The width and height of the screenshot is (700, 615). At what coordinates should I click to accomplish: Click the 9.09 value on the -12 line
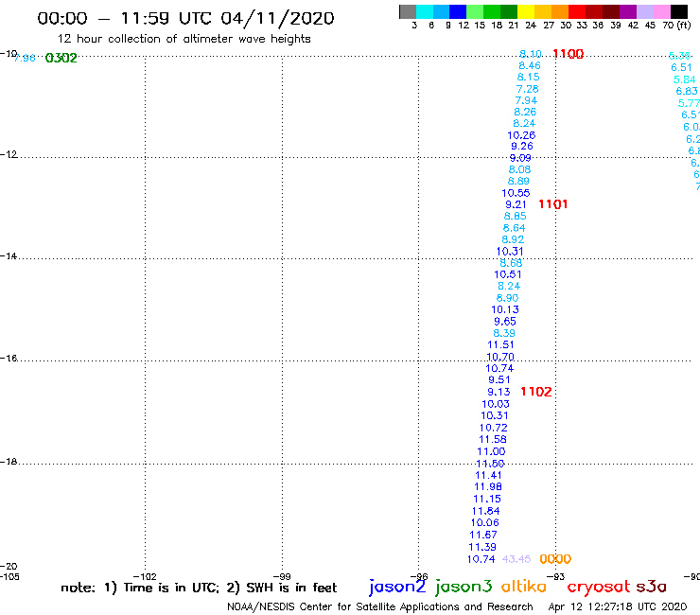point(520,158)
